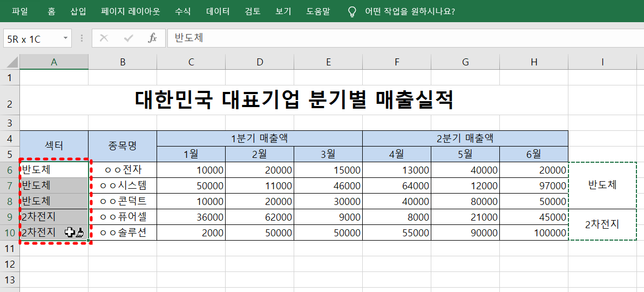Select column A header
The image size is (644, 292).
pyautogui.click(x=54, y=62)
